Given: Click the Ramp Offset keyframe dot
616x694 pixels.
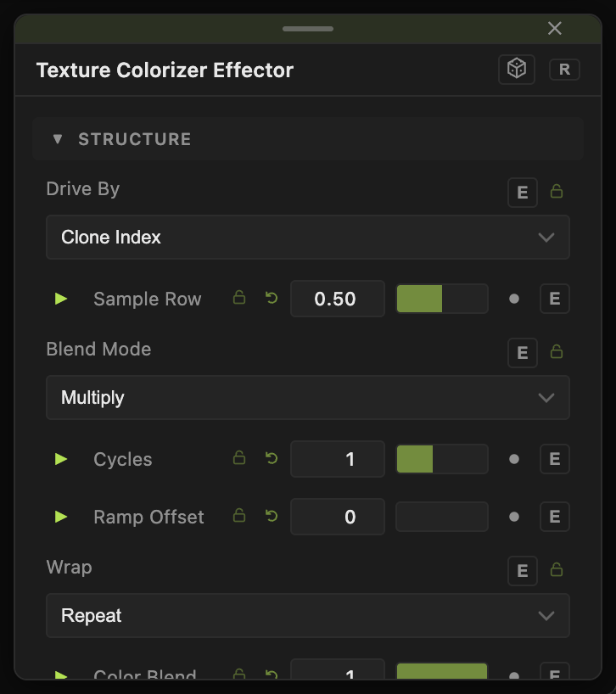Looking at the screenshot, I should [514, 517].
